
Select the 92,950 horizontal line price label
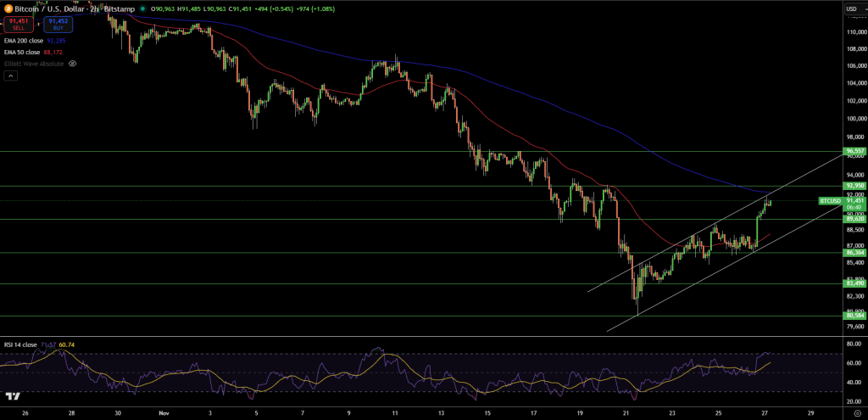pos(853,186)
